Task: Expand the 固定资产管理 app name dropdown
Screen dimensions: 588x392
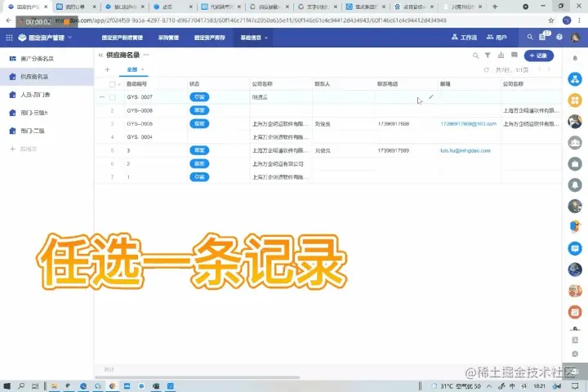Action: point(69,38)
